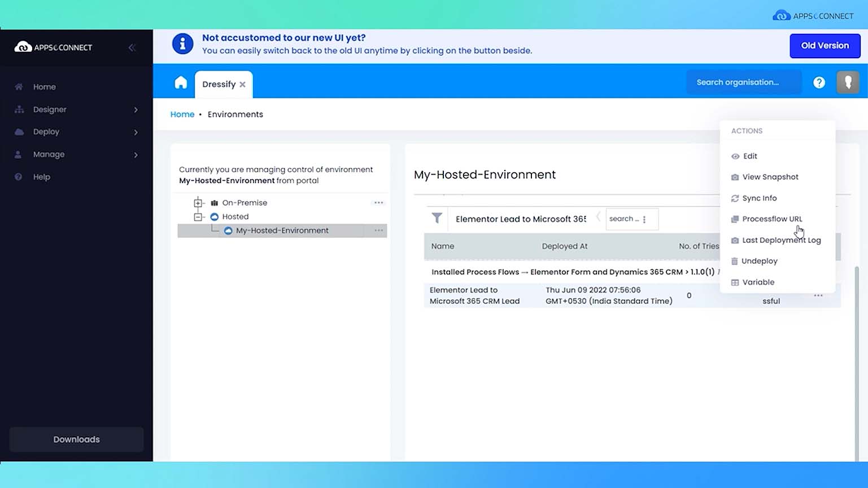
Task: Expand the Manage sidebar menu arrow
Action: 136,155
